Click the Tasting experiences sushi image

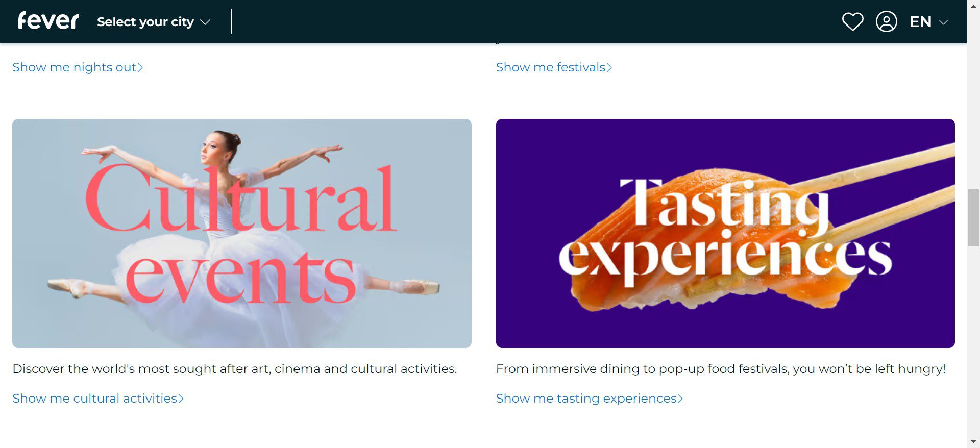[x=725, y=233]
